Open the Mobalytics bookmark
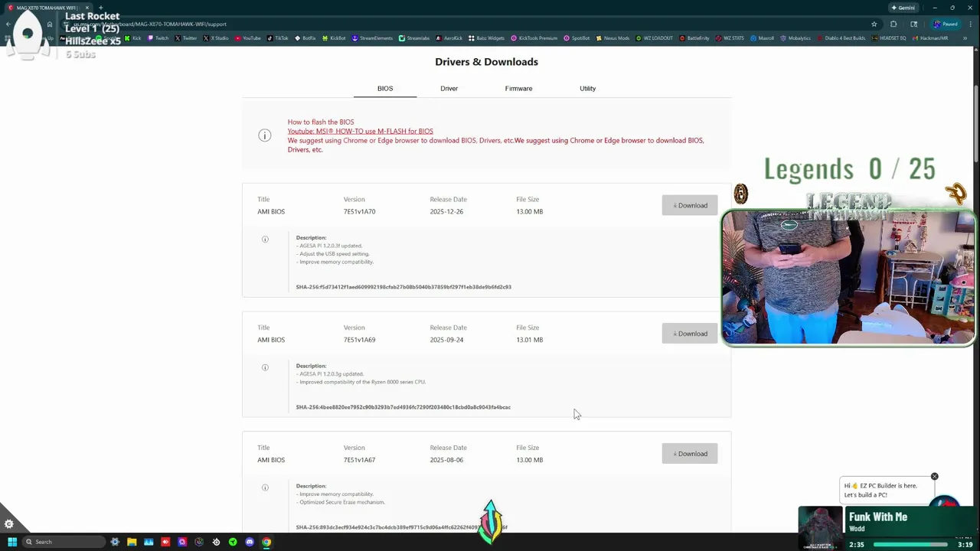The width and height of the screenshot is (980, 551). click(x=795, y=37)
